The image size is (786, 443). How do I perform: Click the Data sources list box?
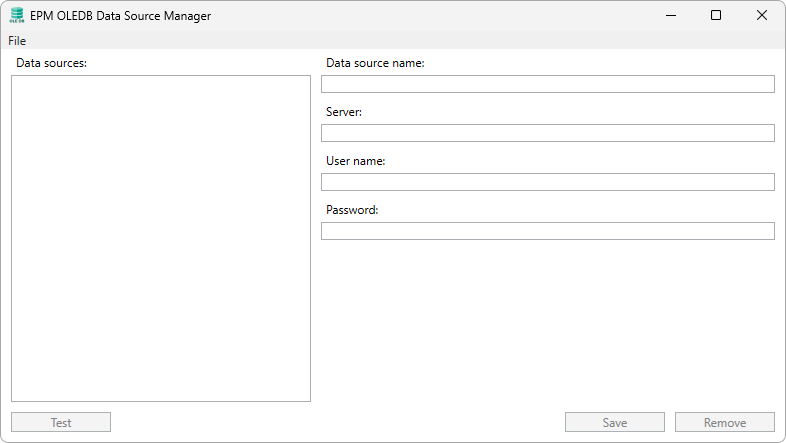[161, 239]
